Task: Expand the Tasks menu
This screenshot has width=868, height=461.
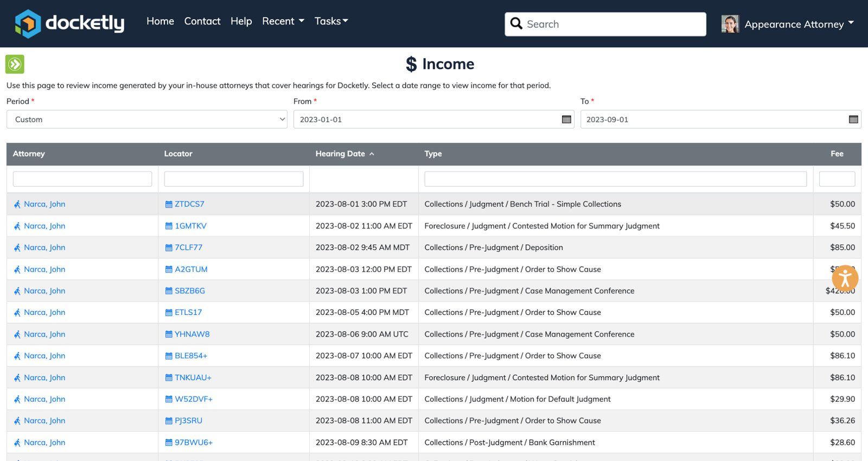Action: pos(331,21)
